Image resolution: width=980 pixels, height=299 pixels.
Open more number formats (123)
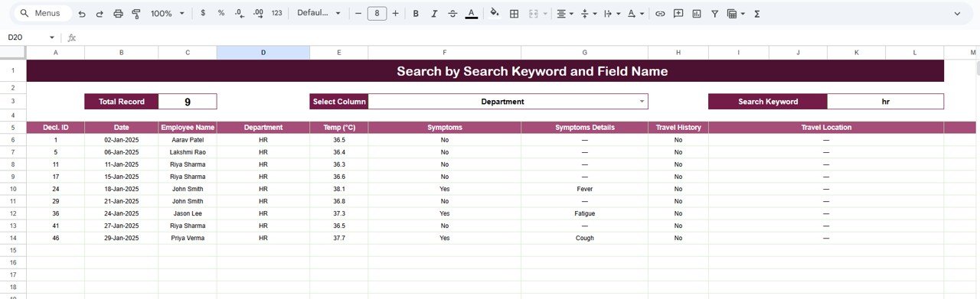pos(277,14)
